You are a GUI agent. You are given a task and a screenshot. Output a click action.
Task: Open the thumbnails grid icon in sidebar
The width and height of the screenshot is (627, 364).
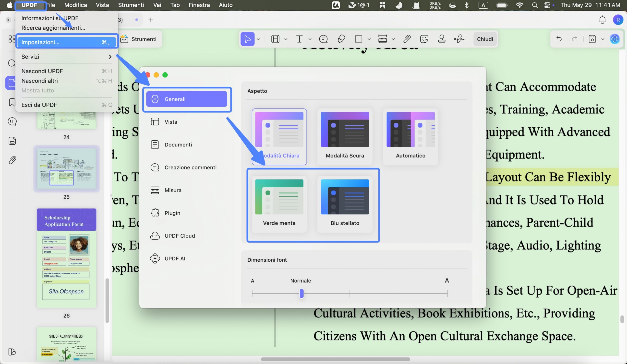[x=12, y=39]
